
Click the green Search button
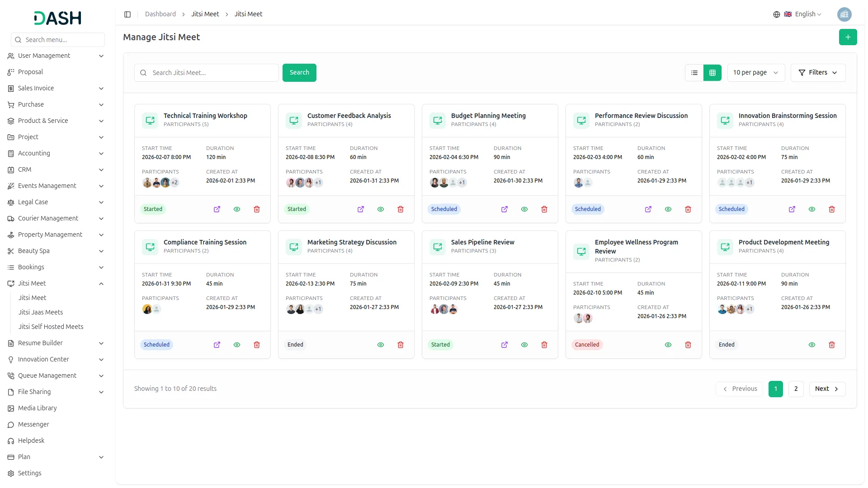coord(299,73)
